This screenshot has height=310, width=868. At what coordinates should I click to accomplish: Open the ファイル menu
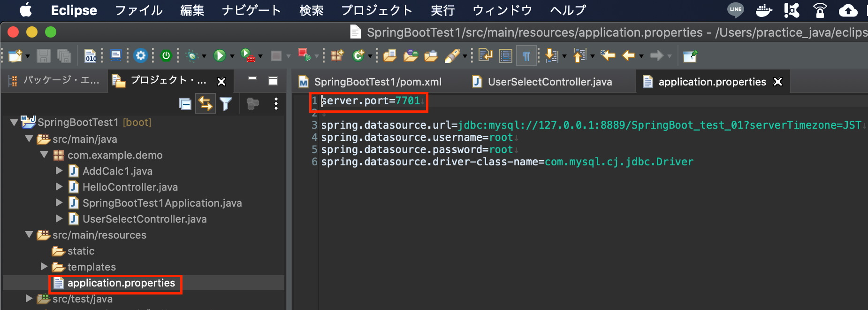[x=139, y=10]
